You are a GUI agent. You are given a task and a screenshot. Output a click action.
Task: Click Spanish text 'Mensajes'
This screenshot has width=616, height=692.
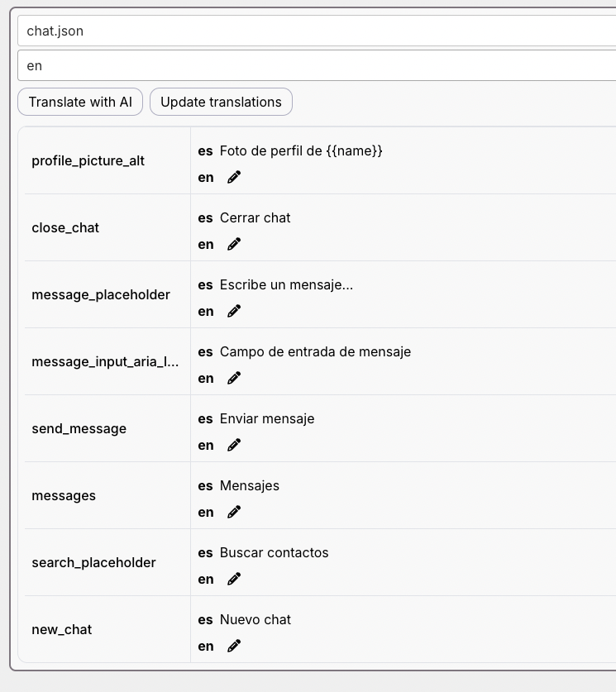click(250, 486)
